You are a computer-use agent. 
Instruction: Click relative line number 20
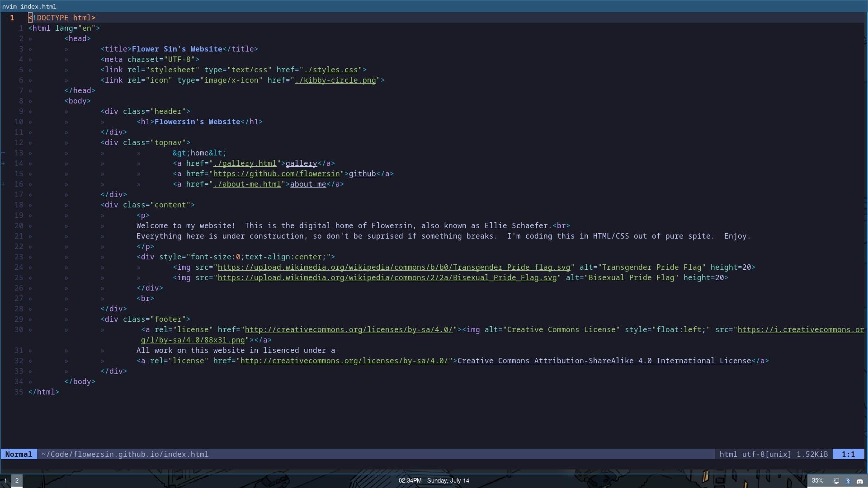click(x=19, y=225)
